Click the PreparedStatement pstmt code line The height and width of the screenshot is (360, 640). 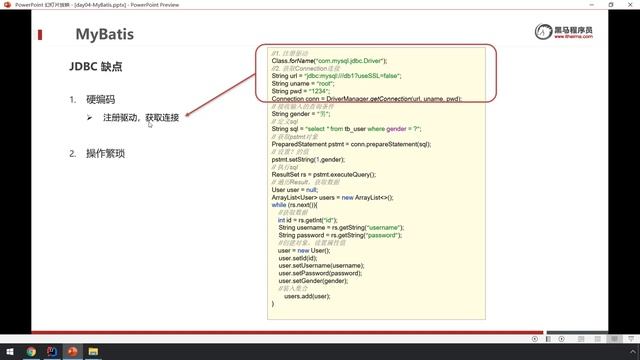[351, 144]
